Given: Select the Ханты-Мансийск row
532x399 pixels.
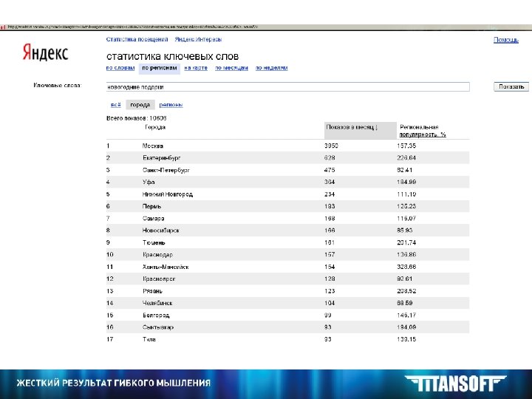Looking at the screenshot, I should (x=287, y=267).
